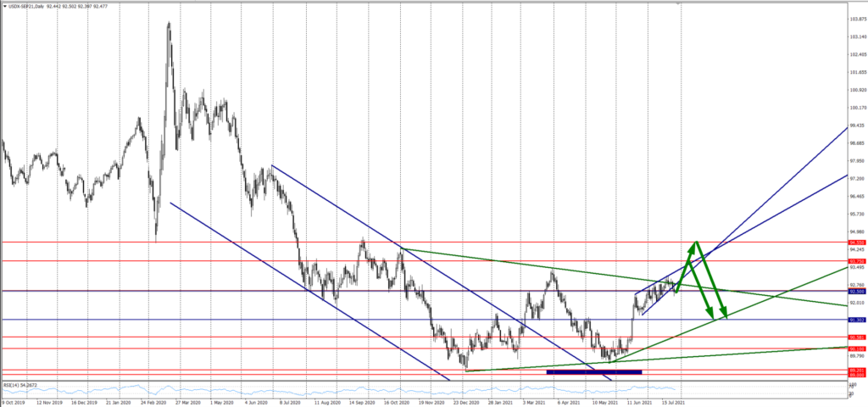Select the 90.100 red price label

(857, 348)
